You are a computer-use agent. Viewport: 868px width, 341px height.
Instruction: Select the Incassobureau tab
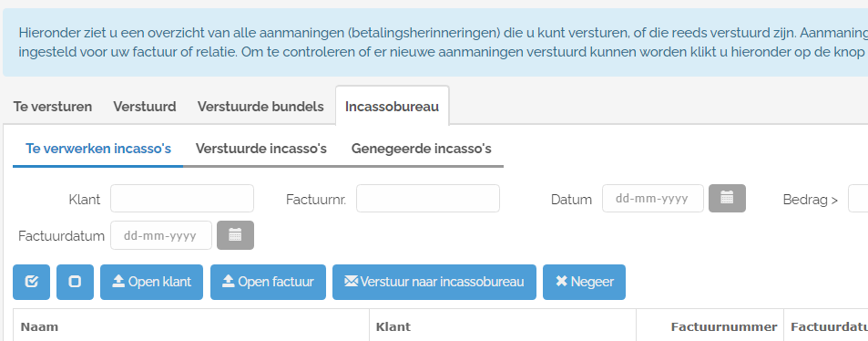click(392, 107)
